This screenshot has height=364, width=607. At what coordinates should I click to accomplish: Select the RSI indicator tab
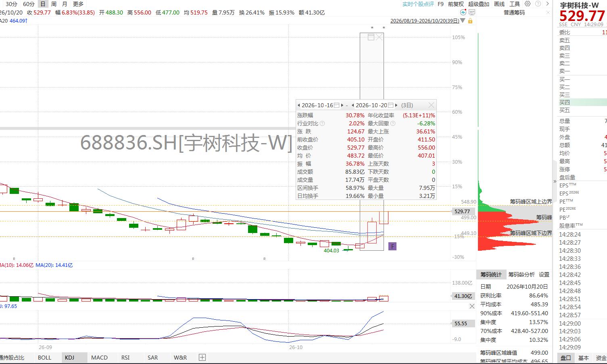(x=125, y=357)
